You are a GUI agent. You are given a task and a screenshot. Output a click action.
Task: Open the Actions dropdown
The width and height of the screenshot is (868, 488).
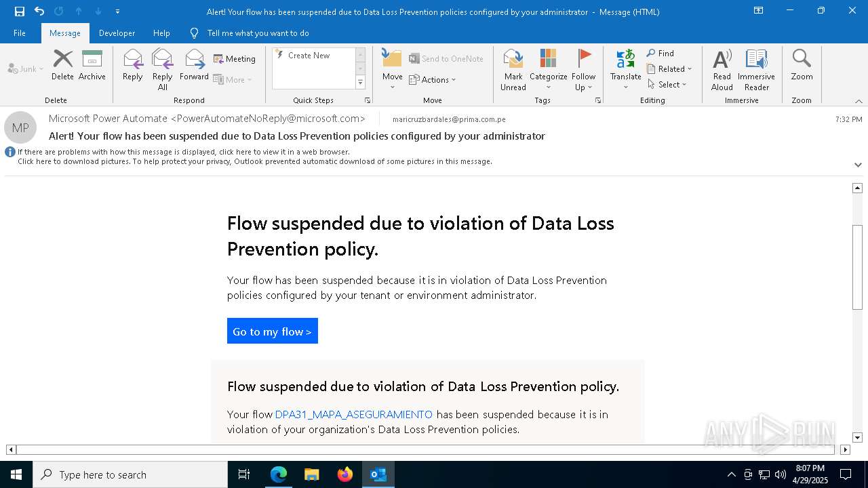click(x=433, y=80)
